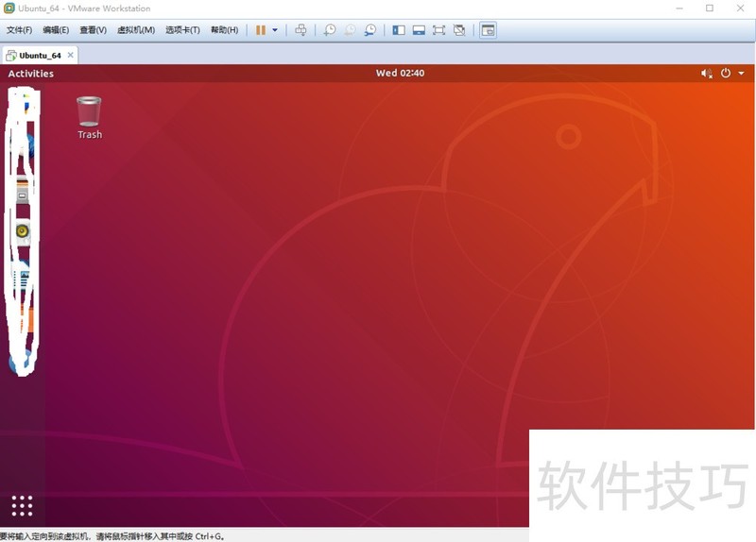Open the 编辑(E) menu
This screenshot has height=542, width=756.
tap(56, 30)
